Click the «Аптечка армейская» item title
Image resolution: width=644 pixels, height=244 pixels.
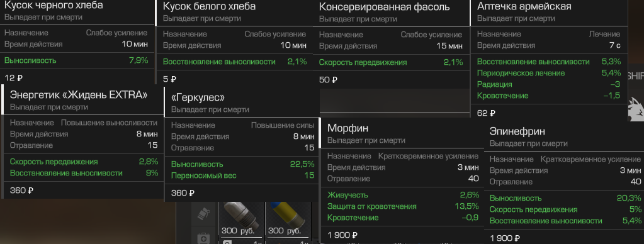(524, 6)
